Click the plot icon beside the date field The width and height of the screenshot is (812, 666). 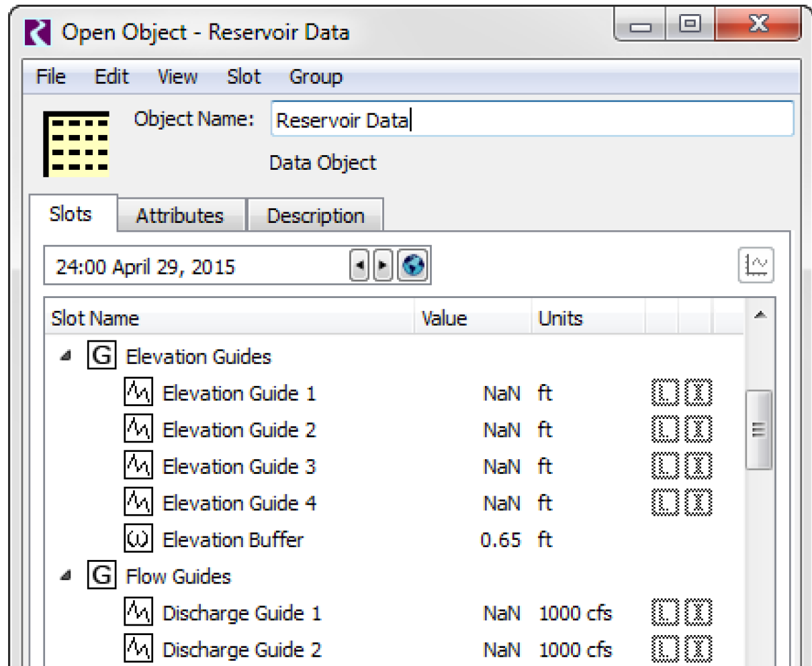click(x=756, y=266)
